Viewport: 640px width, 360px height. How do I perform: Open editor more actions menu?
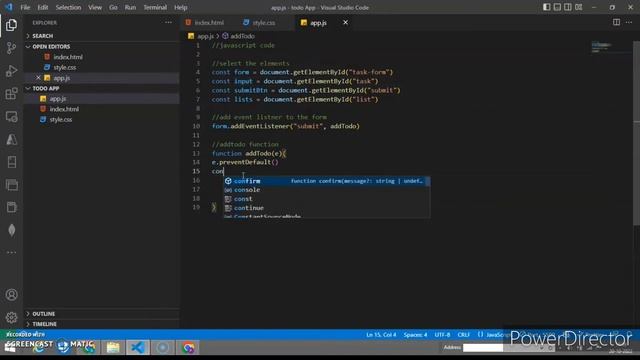point(629,22)
